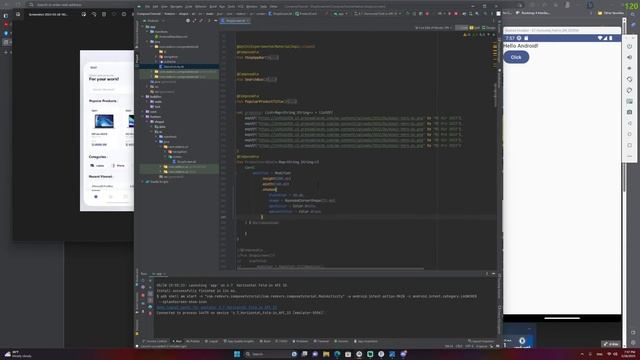Click the weather widget on taskbar
Viewport: 640px width, 360px height.
pos(17,354)
